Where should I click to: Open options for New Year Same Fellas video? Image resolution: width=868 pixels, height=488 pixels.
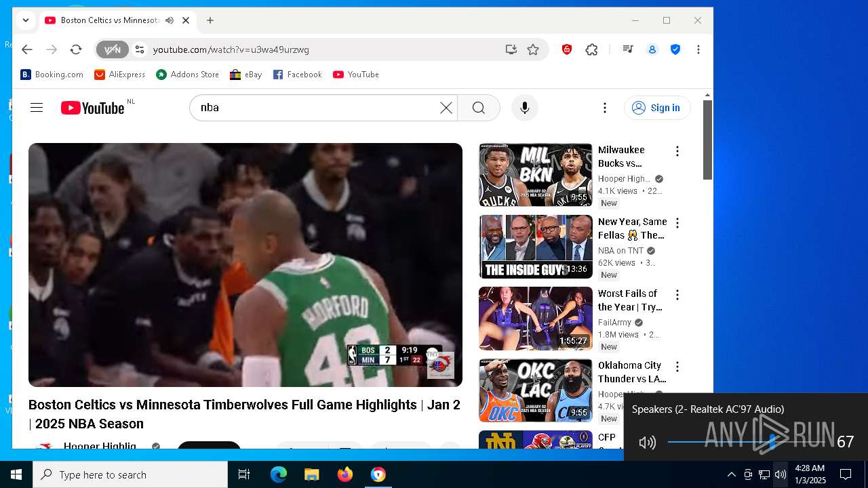click(x=677, y=223)
